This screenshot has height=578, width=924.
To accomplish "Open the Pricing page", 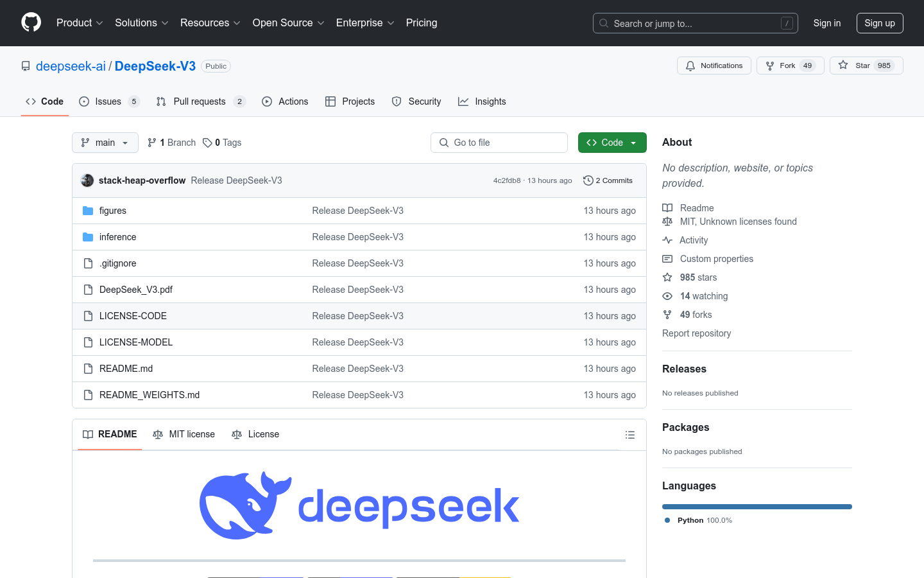I will point(422,23).
